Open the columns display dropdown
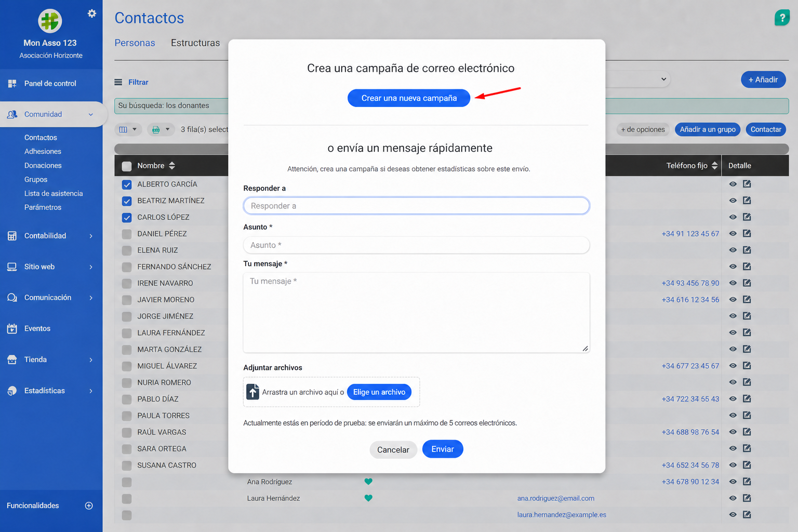 128,129
